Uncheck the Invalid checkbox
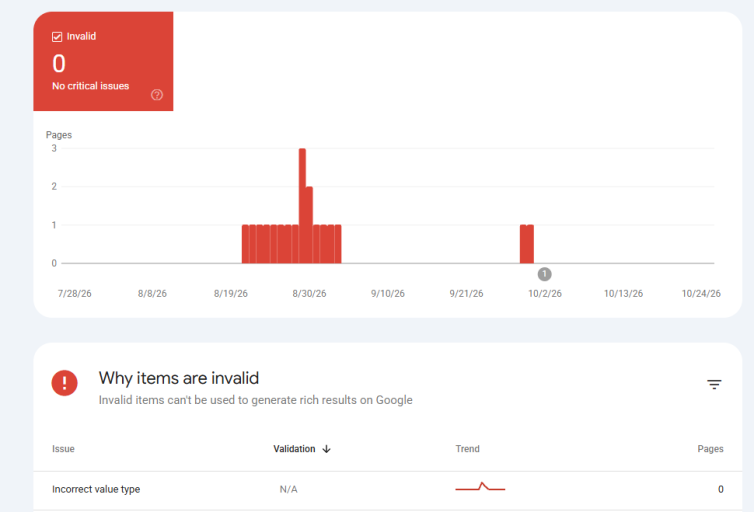 (57, 37)
